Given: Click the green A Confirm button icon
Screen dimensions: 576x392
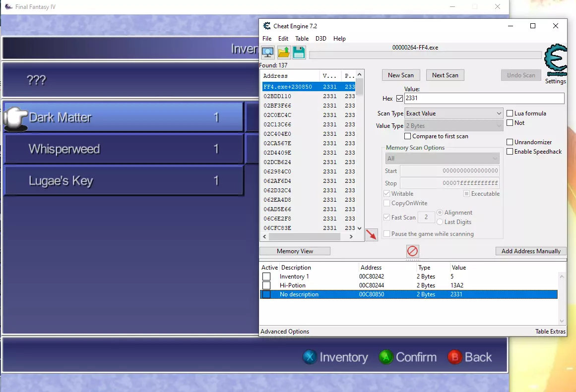Looking at the screenshot, I should point(386,357).
